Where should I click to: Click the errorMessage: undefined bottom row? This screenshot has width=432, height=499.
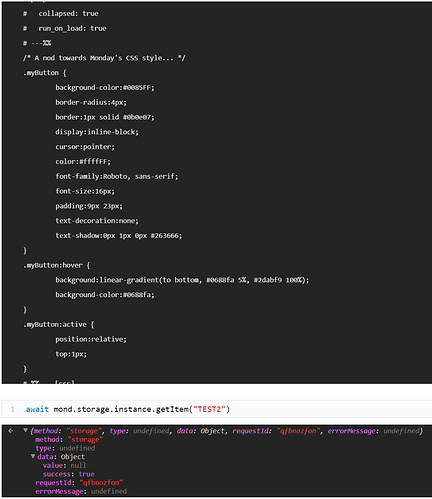[x=81, y=491]
